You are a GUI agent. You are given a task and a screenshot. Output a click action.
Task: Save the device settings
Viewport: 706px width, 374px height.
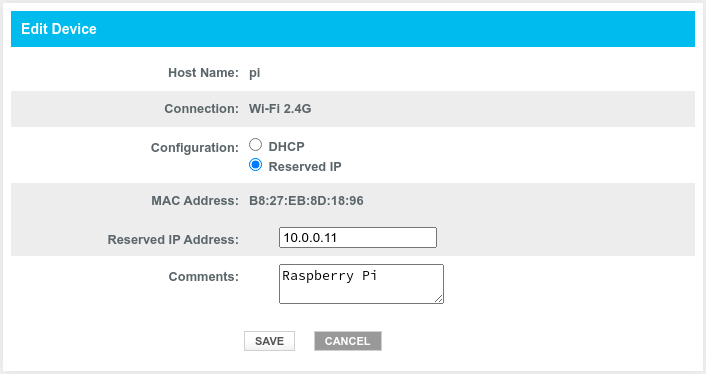pyautogui.click(x=269, y=341)
